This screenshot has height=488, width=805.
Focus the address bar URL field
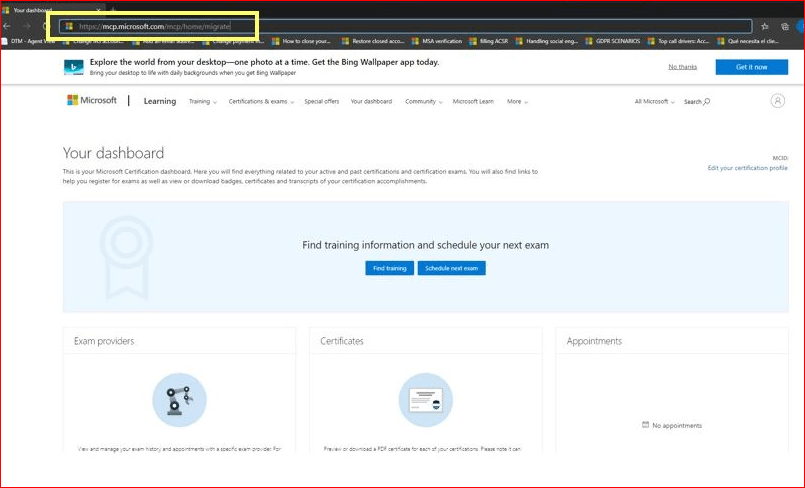coord(406,26)
